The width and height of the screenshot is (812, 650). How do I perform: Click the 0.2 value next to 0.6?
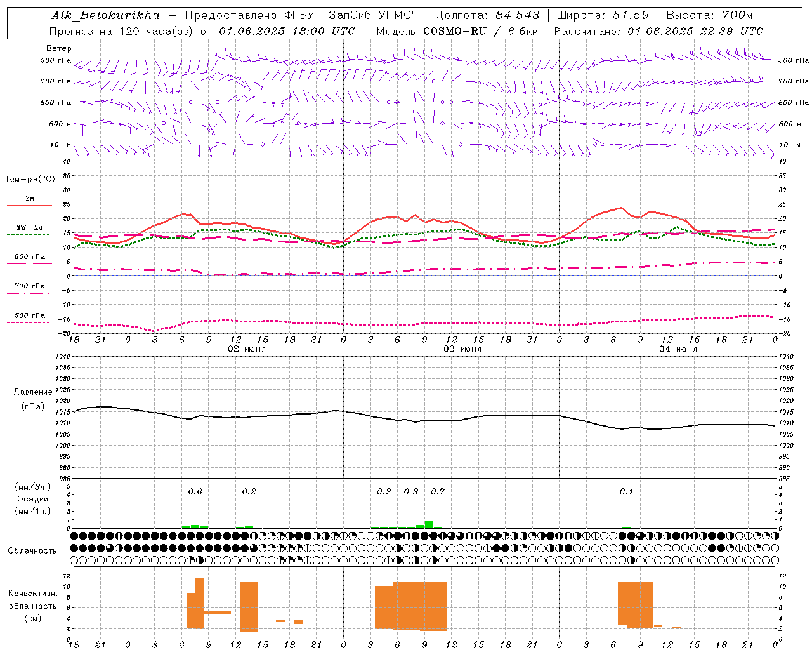(x=249, y=491)
